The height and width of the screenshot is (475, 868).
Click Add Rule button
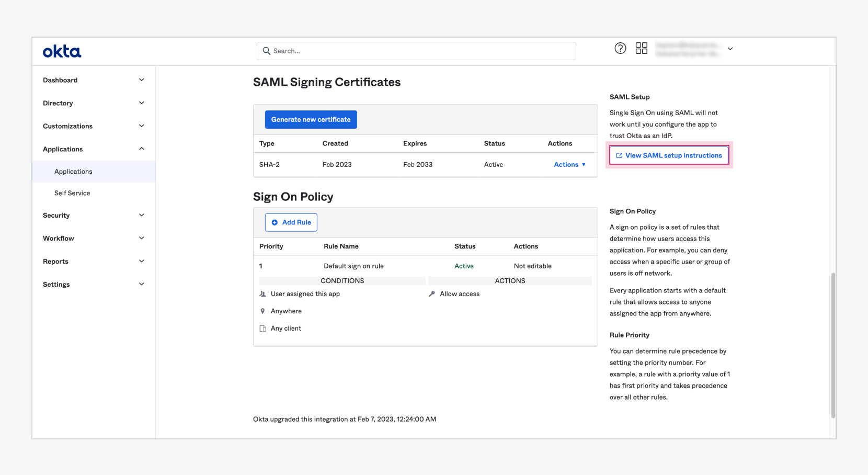tap(291, 222)
